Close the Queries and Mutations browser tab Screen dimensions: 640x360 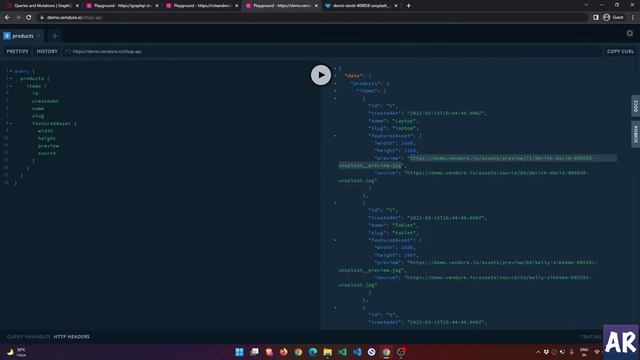[77, 6]
